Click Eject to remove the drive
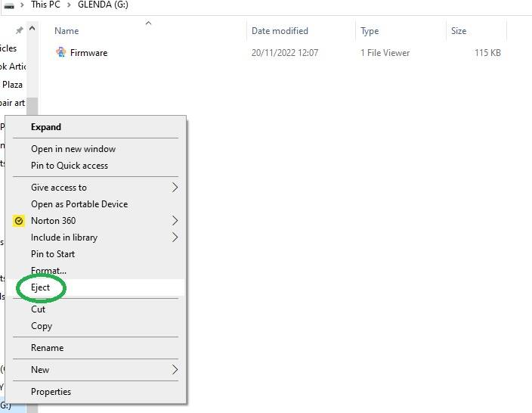The image size is (532, 413). (x=96, y=287)
